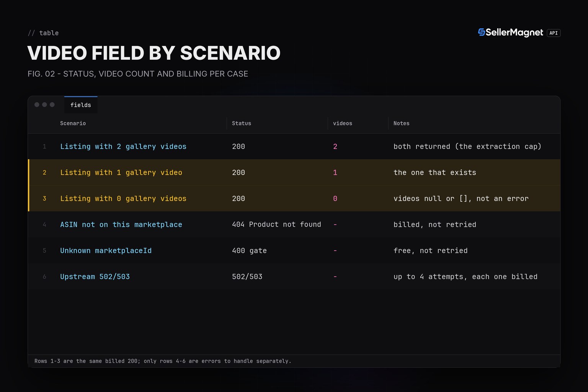Click the 'FIG. 02' subtitle line

click(x=138, y=74)
